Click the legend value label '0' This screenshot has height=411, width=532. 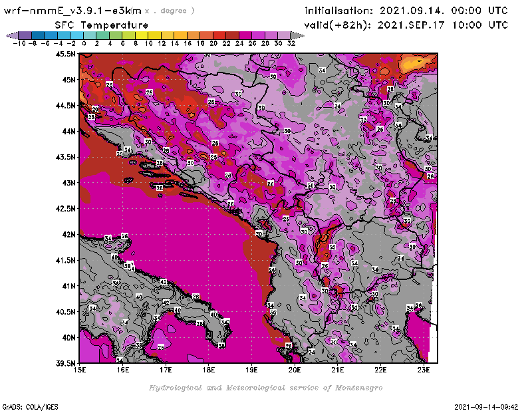[x=84, y=43]
